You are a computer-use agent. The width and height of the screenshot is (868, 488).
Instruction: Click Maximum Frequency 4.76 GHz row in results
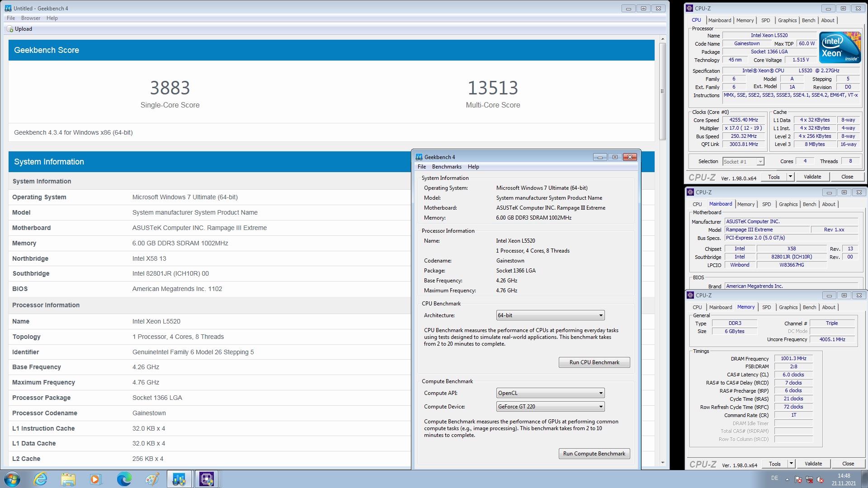(209, 382)
